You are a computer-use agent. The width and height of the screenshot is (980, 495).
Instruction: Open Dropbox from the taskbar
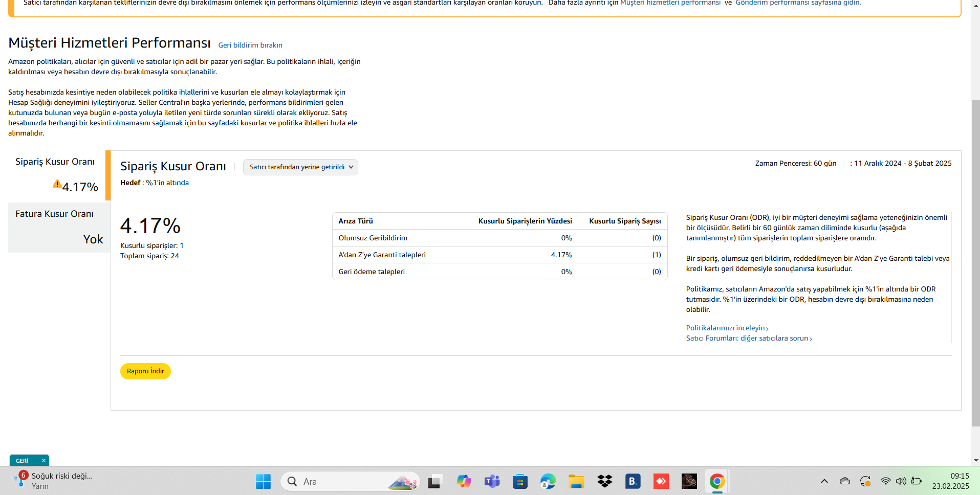[x=604, y=481]
